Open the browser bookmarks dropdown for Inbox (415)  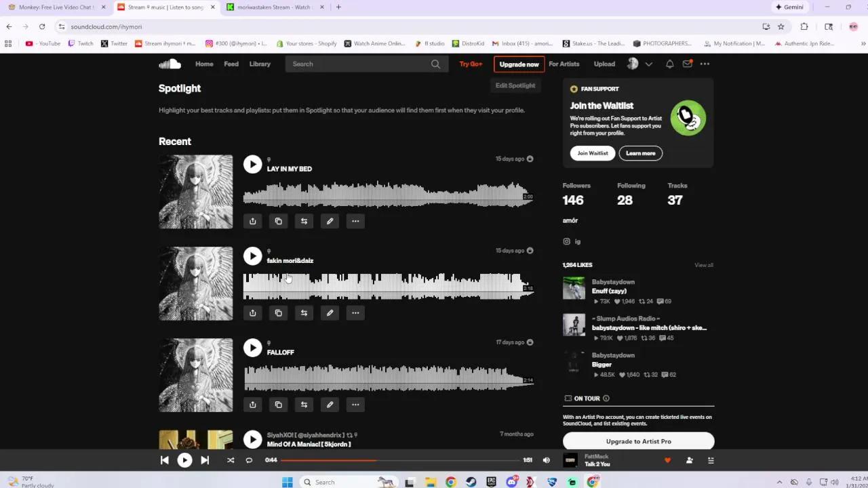pyautogui.click(x=521, y=43)
